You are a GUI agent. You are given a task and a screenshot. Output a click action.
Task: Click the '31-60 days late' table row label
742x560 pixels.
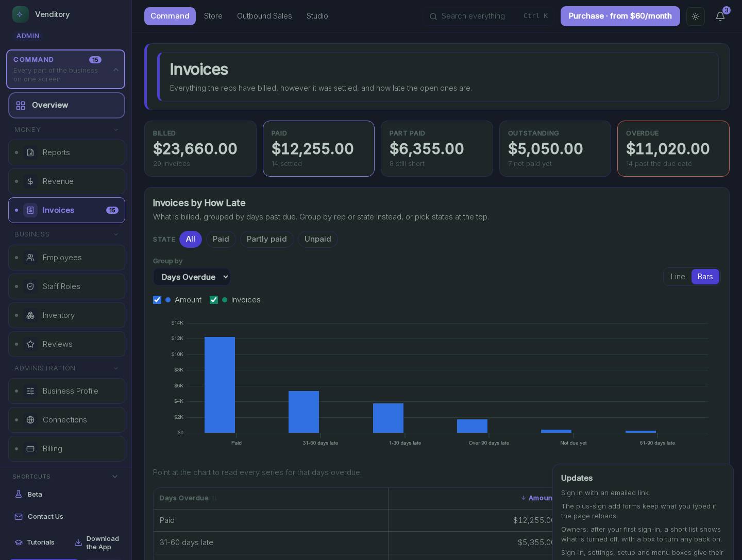[187, 542]
